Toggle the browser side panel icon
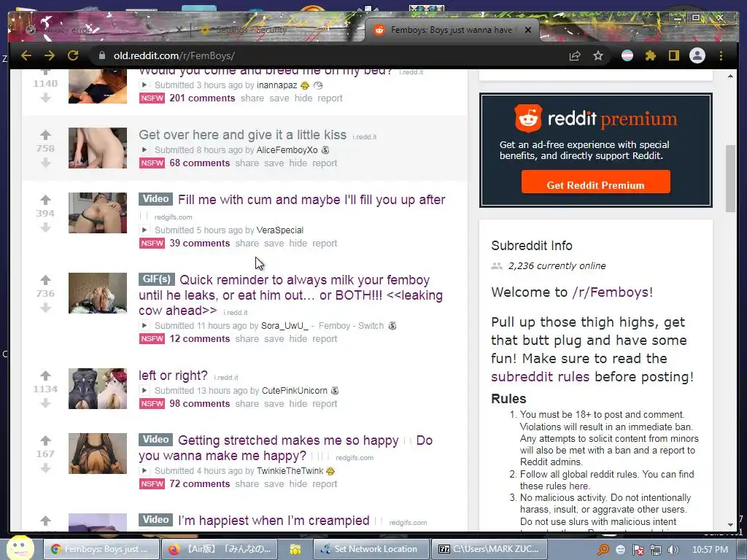Image resolution: width=747 pixels, height=560 pixels. [673, 55]
